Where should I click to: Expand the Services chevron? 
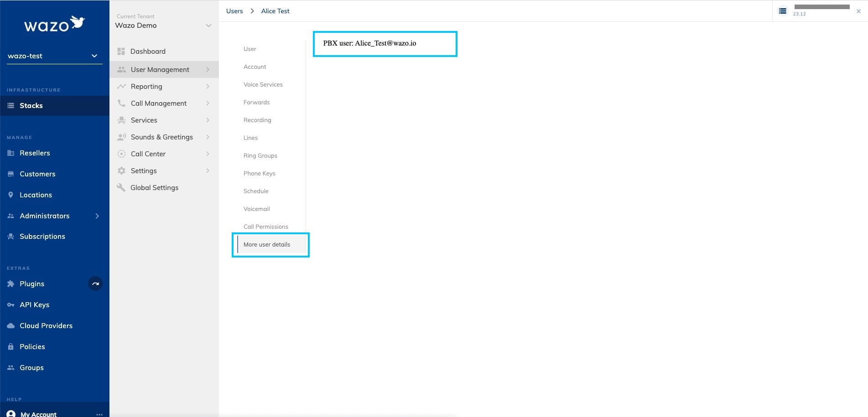[208, 120]
